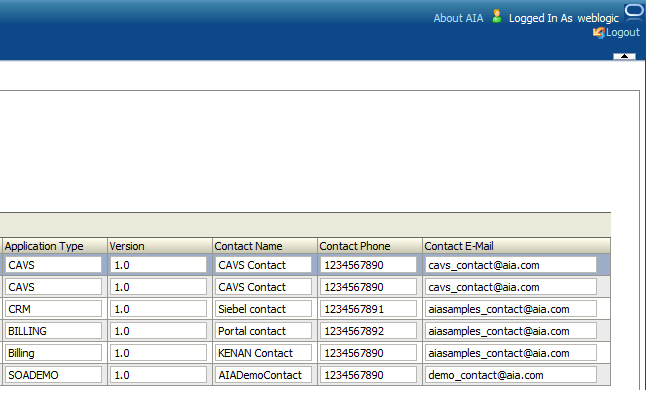This screenshot has width=649, height=395.
Task: Click phone field showing 1234567892
Action: click(368, 331)
